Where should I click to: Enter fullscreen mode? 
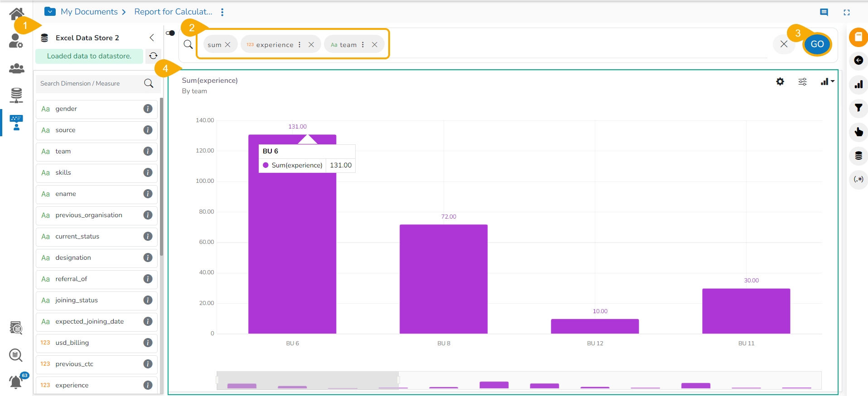pos(846,12)
